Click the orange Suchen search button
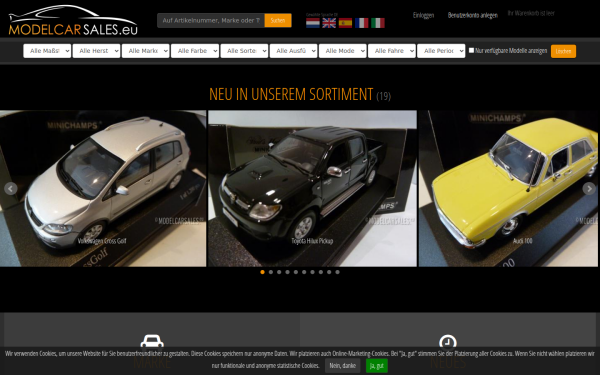 click(x=278, y=20)
